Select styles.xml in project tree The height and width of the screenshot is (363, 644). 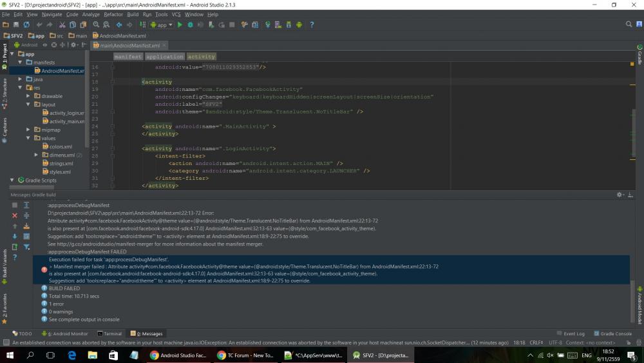57,172
